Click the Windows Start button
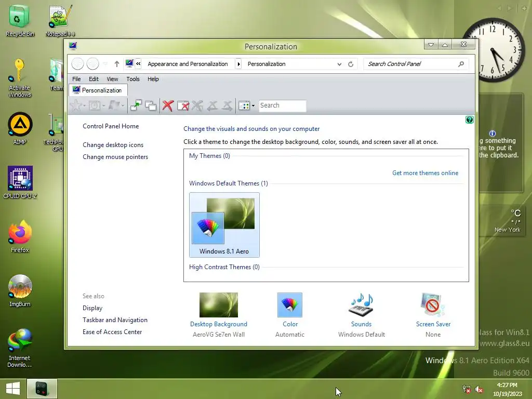532x399 pixels. [13, 389]
